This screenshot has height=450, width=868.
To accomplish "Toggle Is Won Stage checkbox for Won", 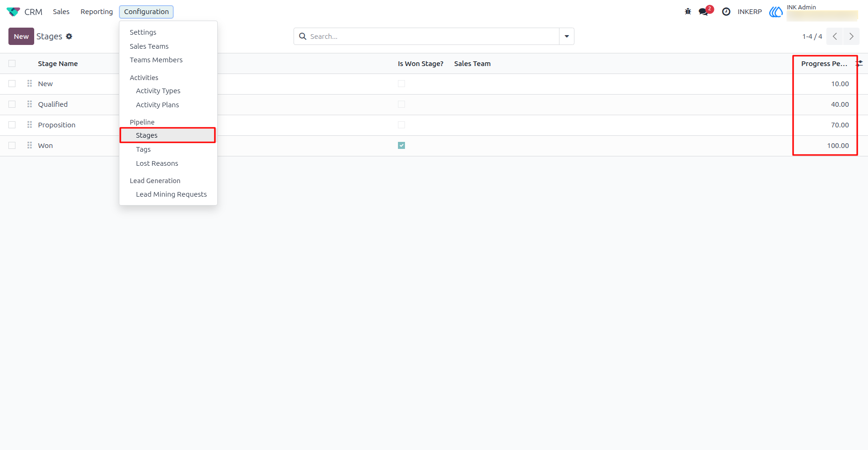I will 402,146.
